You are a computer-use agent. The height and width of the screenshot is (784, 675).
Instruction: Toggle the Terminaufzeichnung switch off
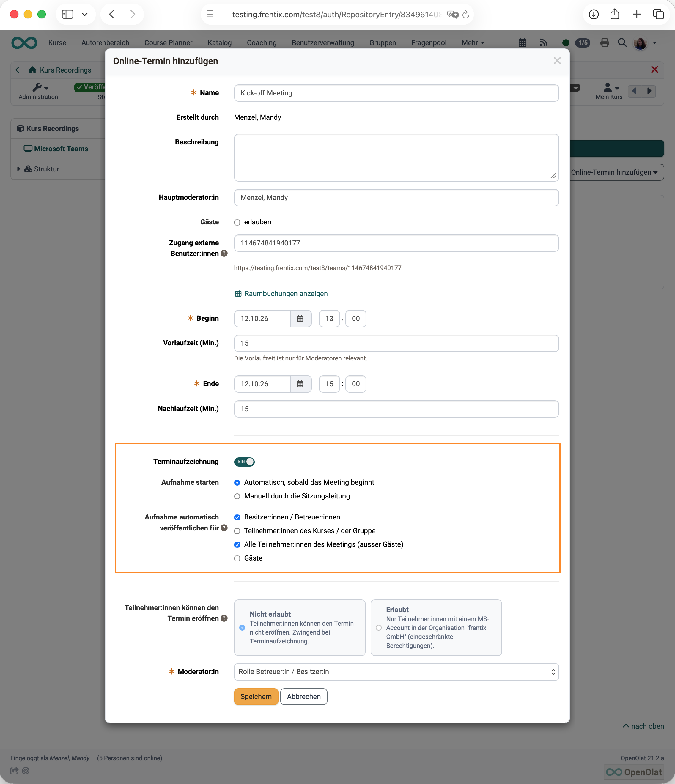244,462
